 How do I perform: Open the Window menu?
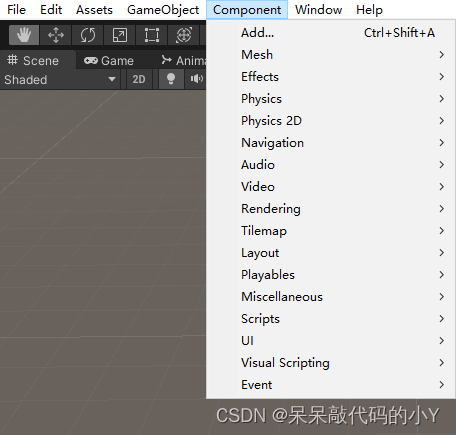[x=318, y=10]
